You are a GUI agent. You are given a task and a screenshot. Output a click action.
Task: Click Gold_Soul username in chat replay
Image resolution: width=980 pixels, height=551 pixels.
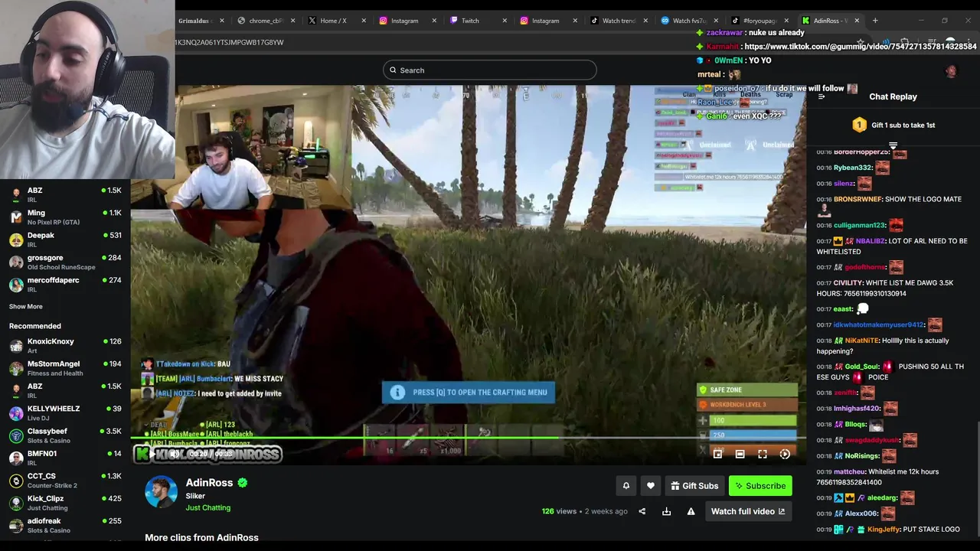tap(861, 367)
